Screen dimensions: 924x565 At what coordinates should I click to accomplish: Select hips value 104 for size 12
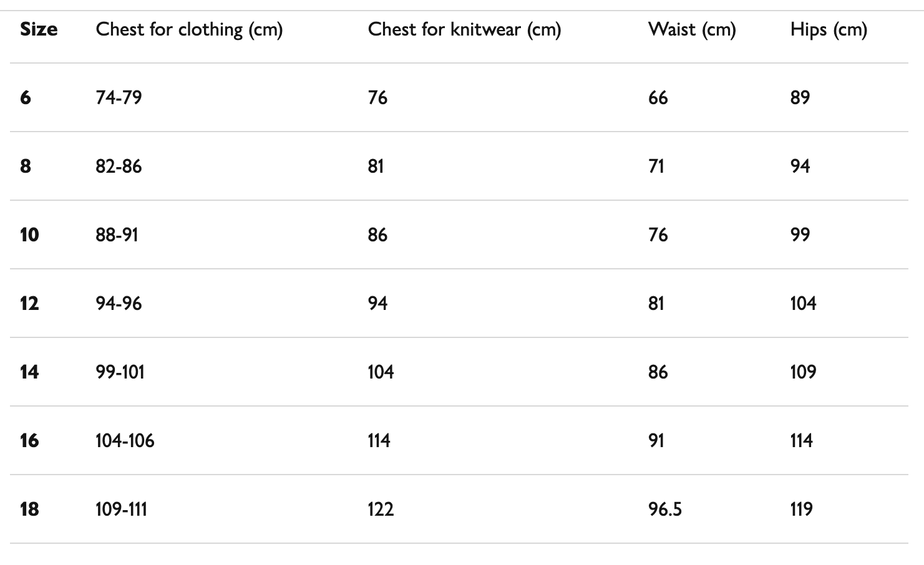coord(803,303)
